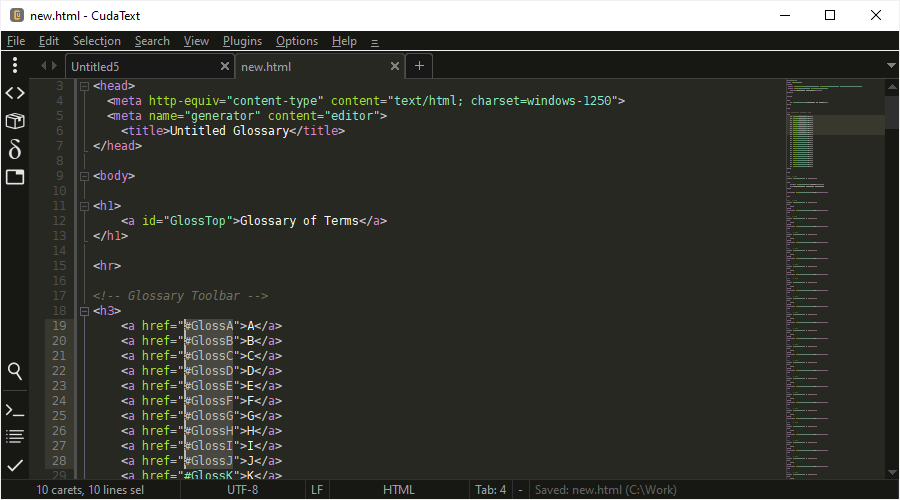This screenshot has height=500, width=900.
Task: Open the View menu
Action: 196,41
